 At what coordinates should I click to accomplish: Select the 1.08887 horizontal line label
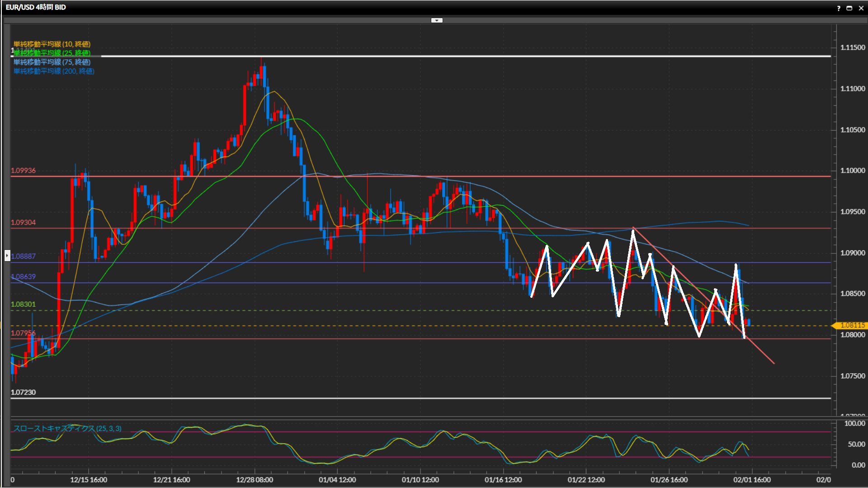click(23, 256)
